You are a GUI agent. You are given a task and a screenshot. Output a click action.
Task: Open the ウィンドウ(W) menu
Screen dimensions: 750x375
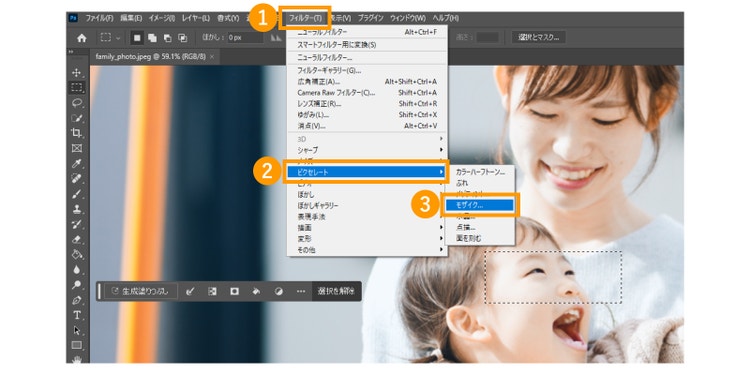coord(408,18)
